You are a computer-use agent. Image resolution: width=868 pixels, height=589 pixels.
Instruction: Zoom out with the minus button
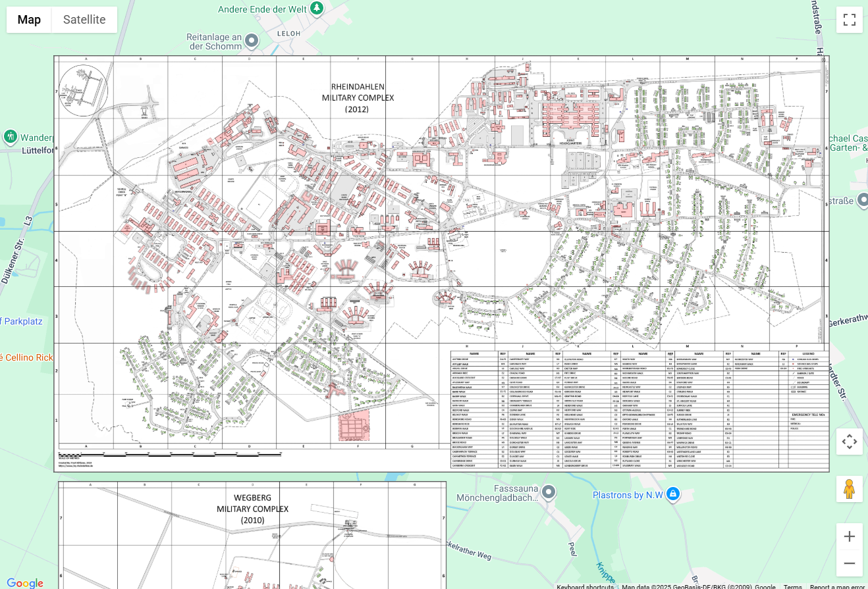(x=849, y=563)
